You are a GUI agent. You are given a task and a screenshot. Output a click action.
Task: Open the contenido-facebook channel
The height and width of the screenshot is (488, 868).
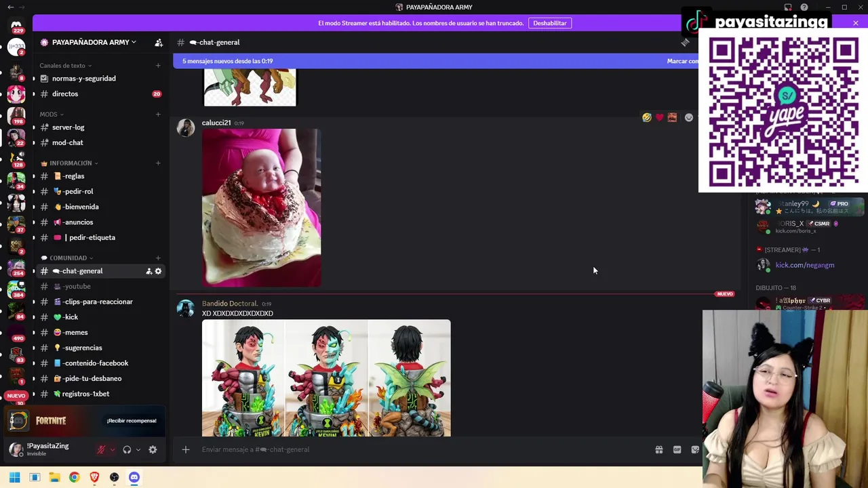tap(100, 363)
